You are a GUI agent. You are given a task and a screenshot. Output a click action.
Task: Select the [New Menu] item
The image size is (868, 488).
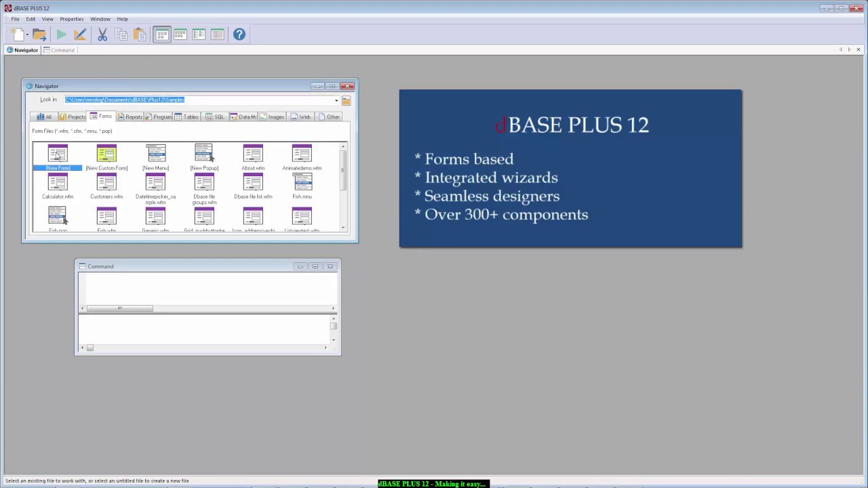pos(155,158)
